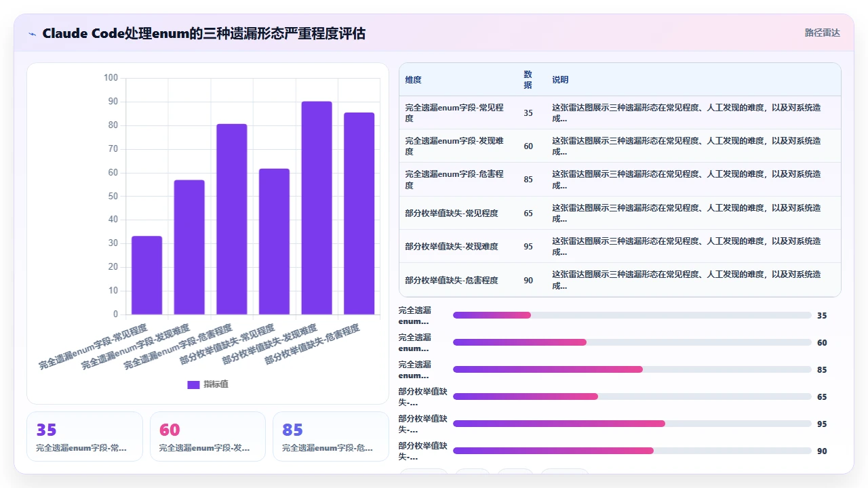The width and height of the screenshot is (868, 488).
Task: Select the bar for 完全遗漏enum字段-危害程度
Action: point(232,219)
